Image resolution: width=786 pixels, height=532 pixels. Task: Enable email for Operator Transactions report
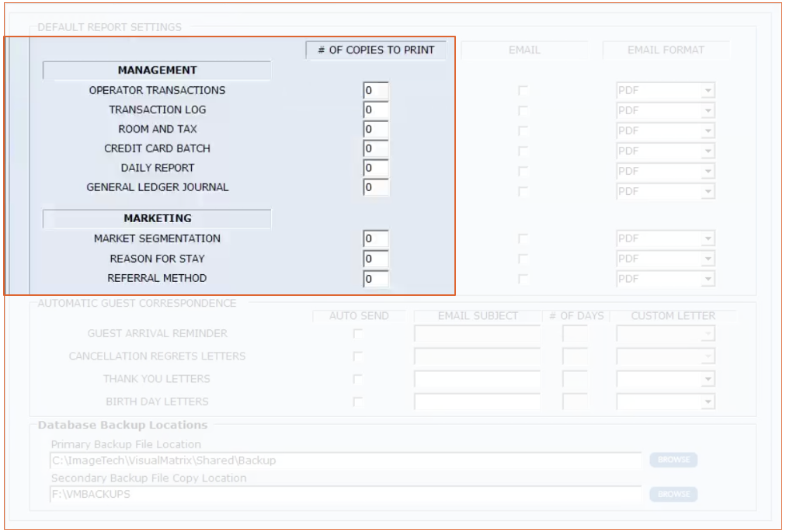tap(523, 91)
